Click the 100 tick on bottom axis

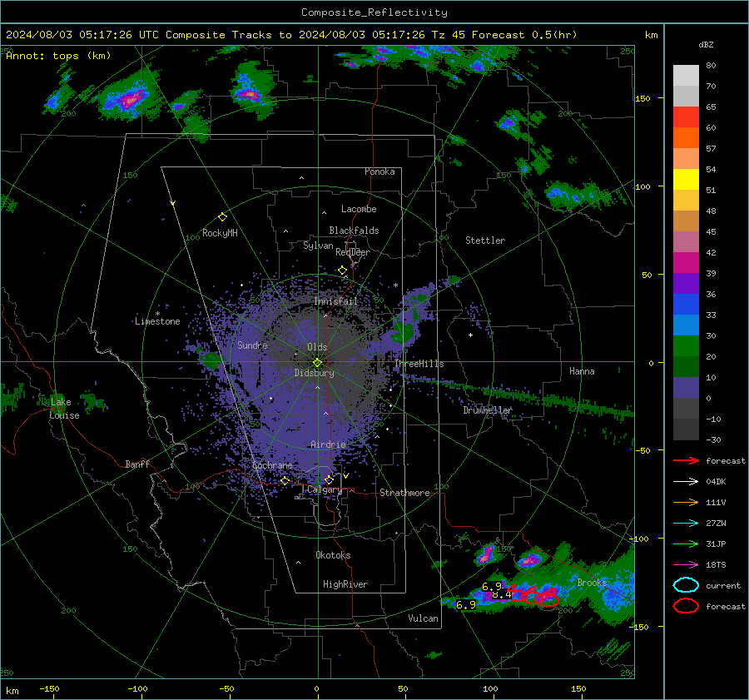(490, 688)
